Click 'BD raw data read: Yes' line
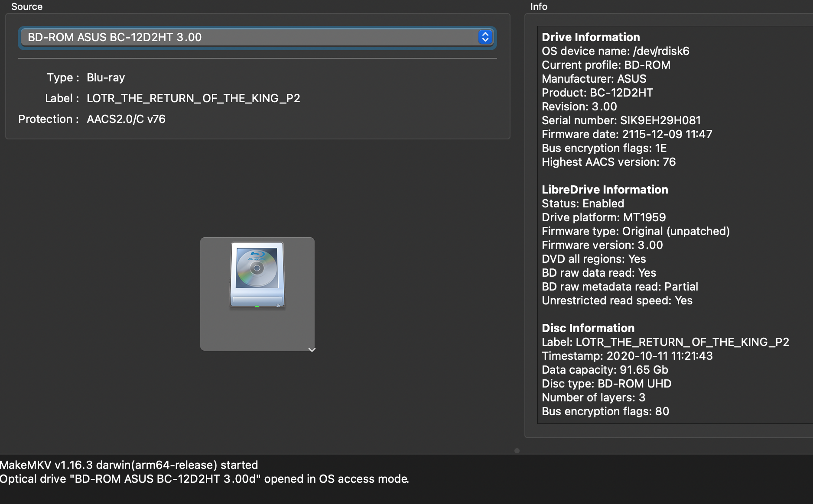Image resolution: width=813 pixels, height=504 pixels. 599,273
